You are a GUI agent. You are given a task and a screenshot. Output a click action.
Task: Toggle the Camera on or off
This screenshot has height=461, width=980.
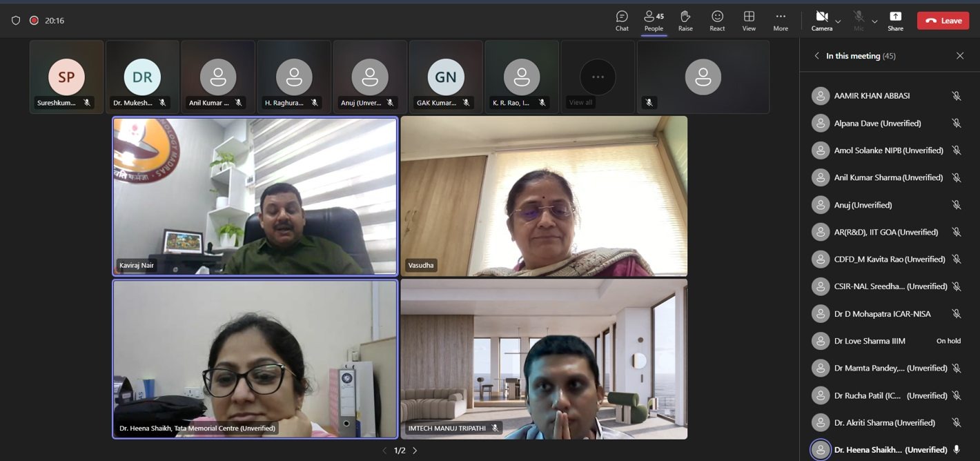click(821, 20)
